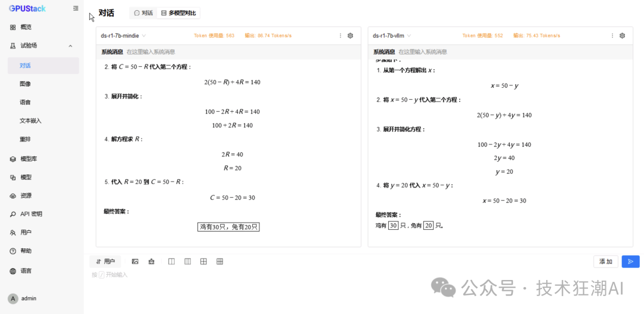Toggle the 用户 role switch button
644x314 pixels.
(105, 261)
